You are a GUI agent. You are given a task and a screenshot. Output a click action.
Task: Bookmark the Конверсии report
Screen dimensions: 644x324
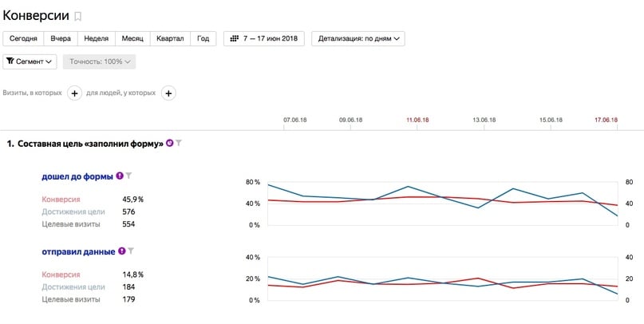click(x=77, y=16)
